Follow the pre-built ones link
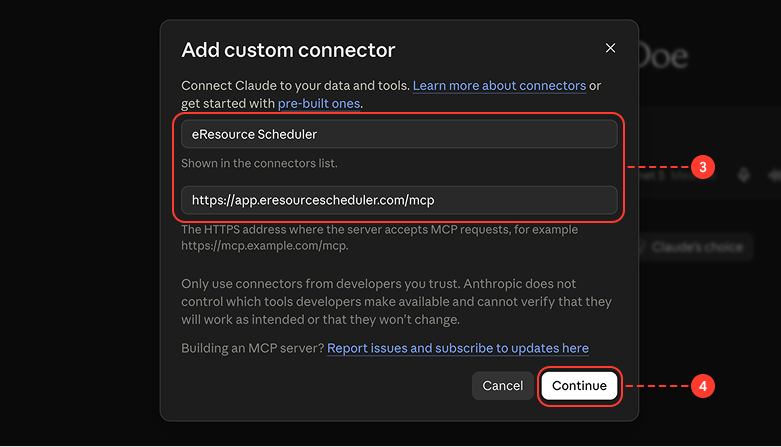Viewport: 781px width, 447px height. click(319, 104)
